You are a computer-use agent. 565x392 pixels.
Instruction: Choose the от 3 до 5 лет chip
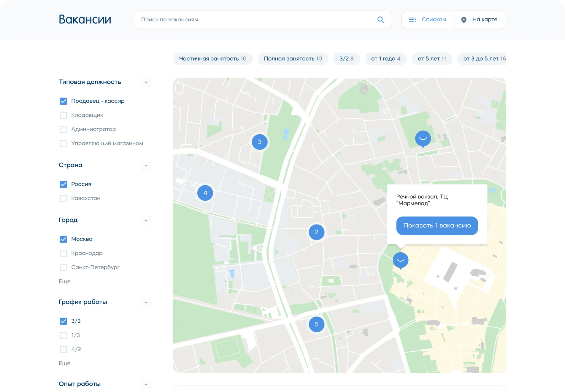pyautogui.click(x=482, y=59)
